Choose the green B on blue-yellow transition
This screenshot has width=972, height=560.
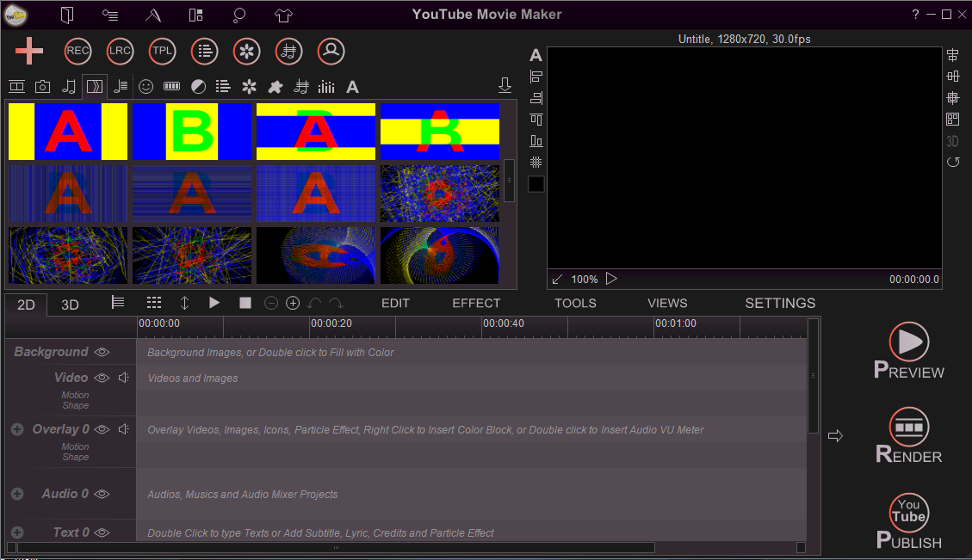coord(192,132)
